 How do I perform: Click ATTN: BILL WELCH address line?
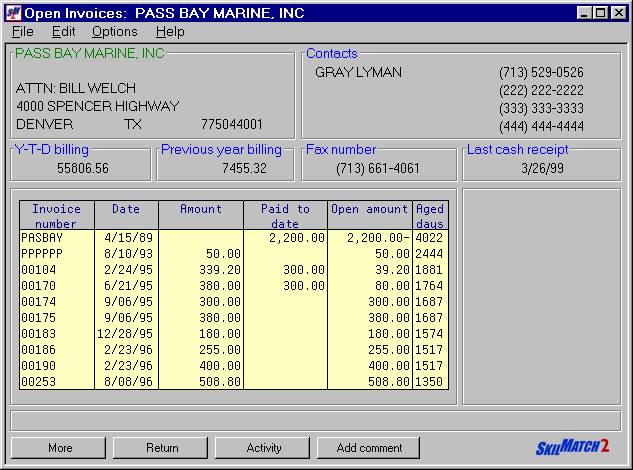click(x=76, y=88)
